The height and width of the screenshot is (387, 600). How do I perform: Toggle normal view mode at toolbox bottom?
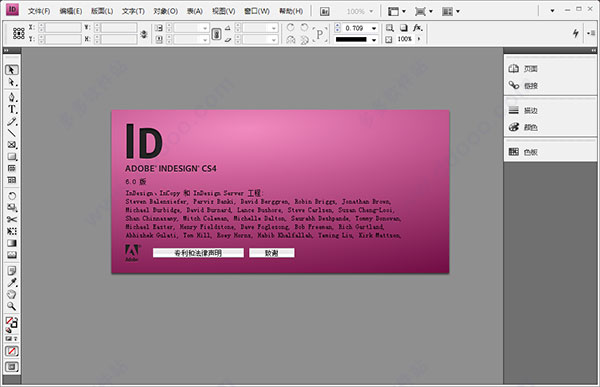click(x=12, y=367)
